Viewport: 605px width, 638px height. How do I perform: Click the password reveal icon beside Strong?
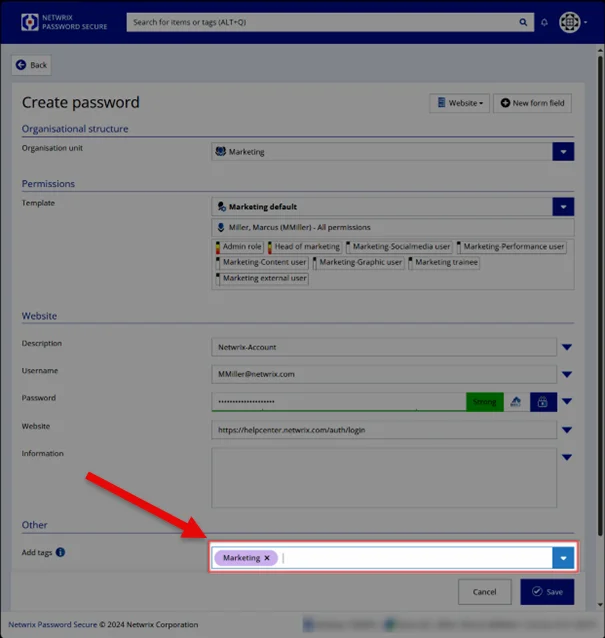[515, 402]
